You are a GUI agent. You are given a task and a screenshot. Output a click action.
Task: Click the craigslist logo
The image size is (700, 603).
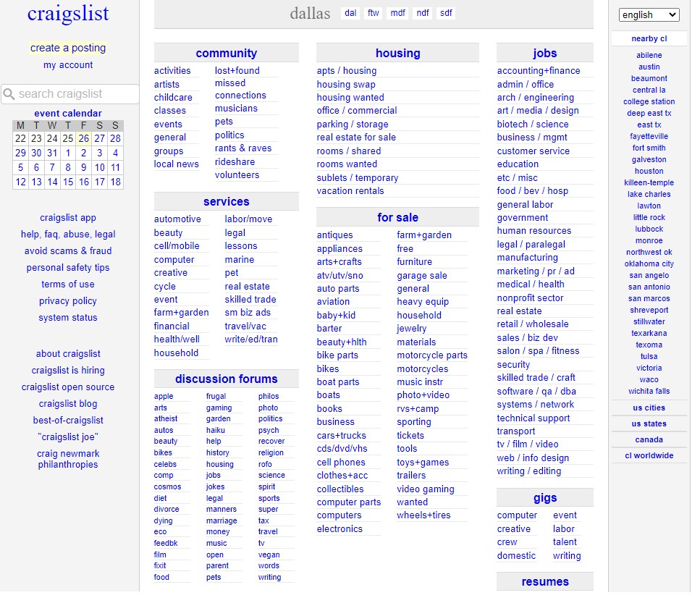68,13
